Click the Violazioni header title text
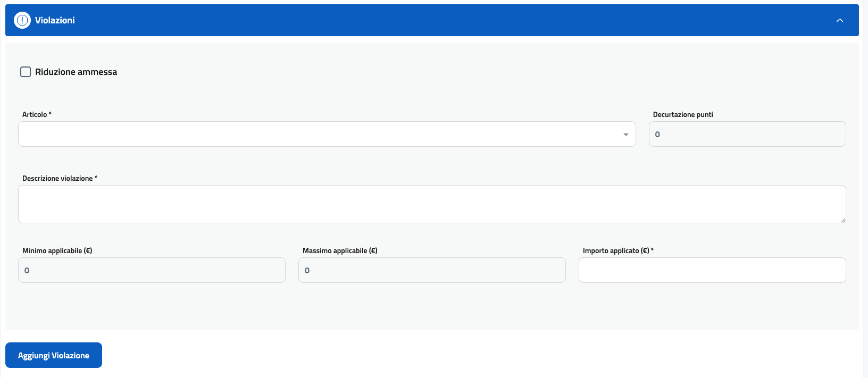Viewport: 868px width, 378px height. [55, 20]
